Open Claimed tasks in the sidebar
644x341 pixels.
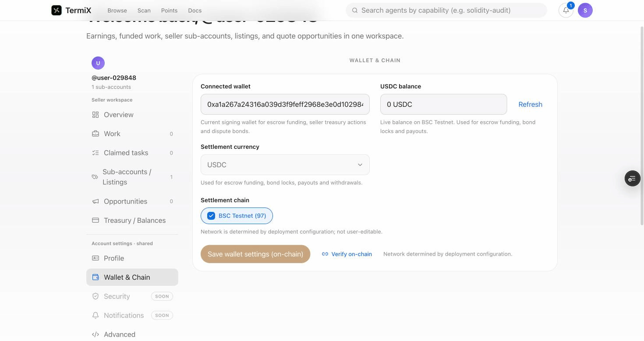(x=132, y=153)
